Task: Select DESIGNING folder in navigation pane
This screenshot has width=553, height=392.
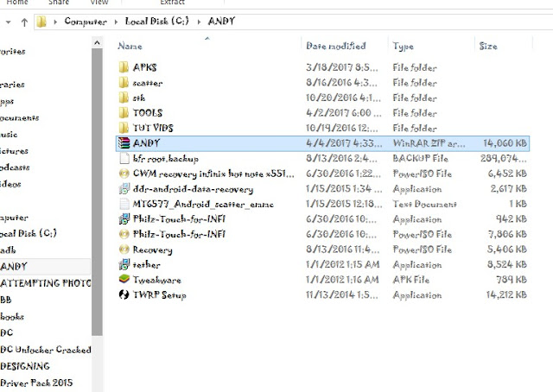Action: tap(25, 366)
